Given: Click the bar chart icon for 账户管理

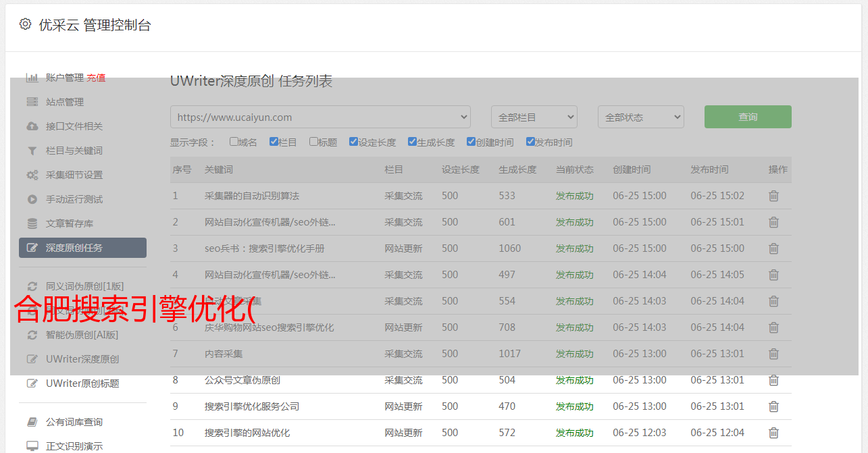Looking at the screenshot, I should point(32,78).
